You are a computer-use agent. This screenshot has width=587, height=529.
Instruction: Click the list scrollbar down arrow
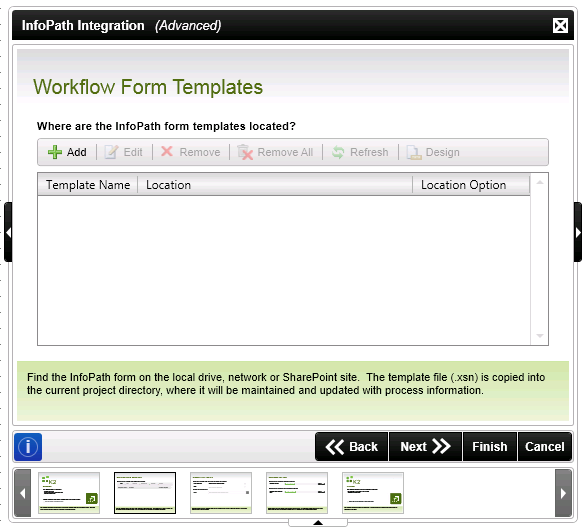click(539, 335)
